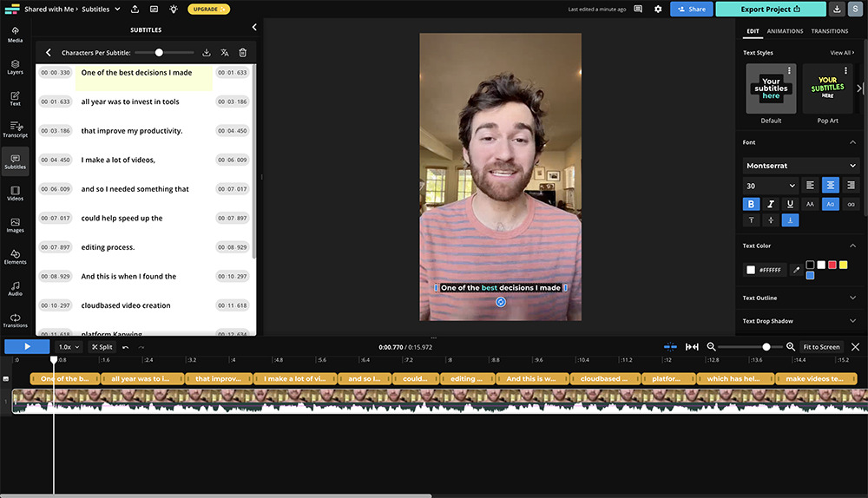Select the Pop Art text style thumbnail
Viewport: 868px width, 498px height.
click(x=827, y=88)
